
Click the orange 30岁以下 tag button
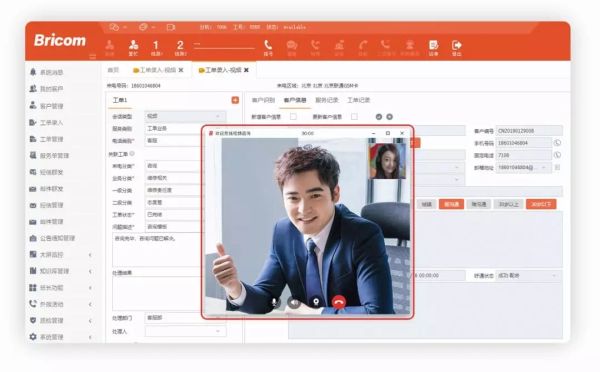tap(541, 204)
